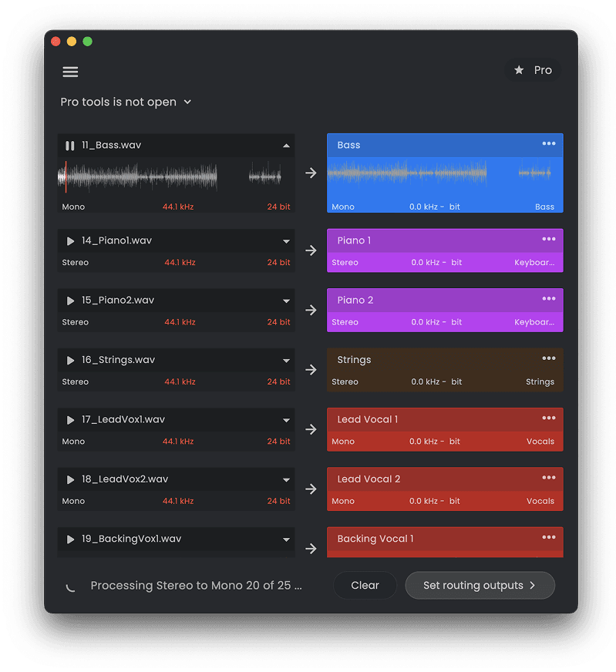Open options menu for Lead Vocal 2
The height and width of the screenshot is (672, 616).
(549, 478)
